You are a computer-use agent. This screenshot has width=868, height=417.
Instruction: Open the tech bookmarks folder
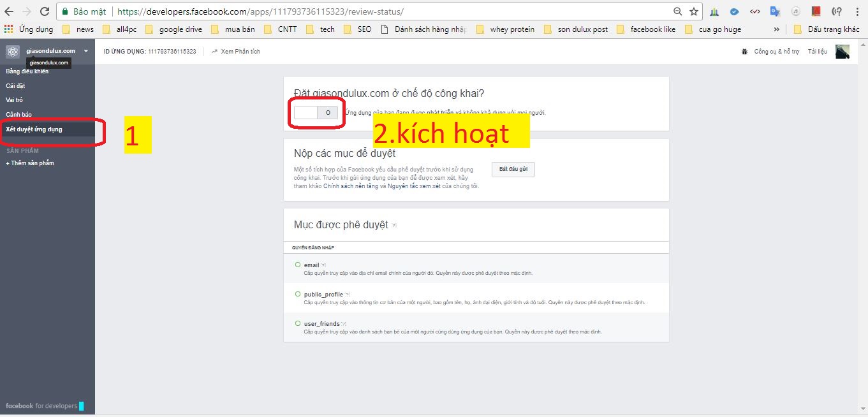point(321,29)
